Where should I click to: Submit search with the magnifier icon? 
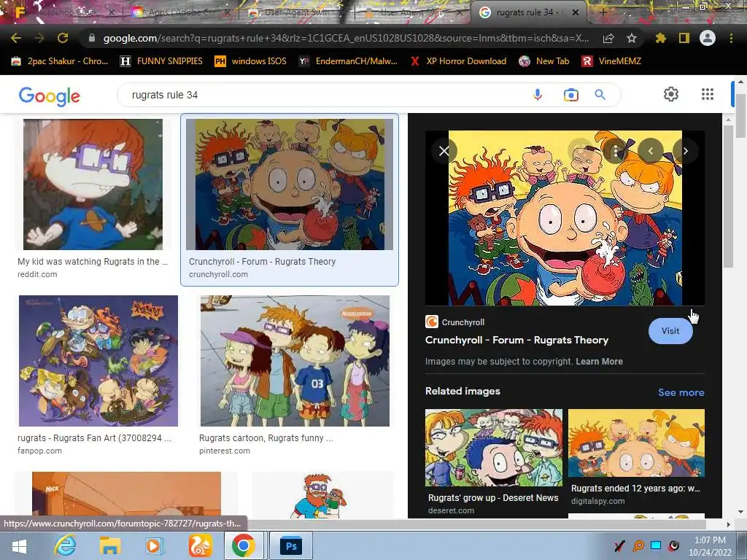pyautogui.click(x=600, y=95)
